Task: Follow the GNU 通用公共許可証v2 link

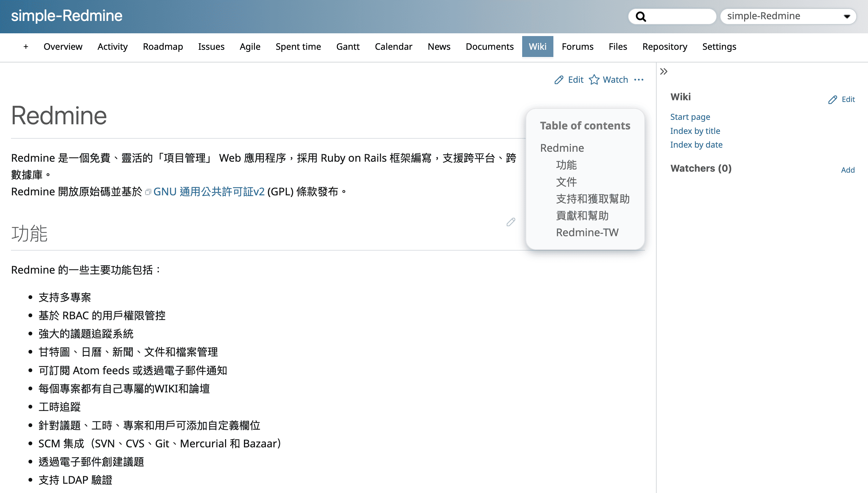Action: click(209, 192)
